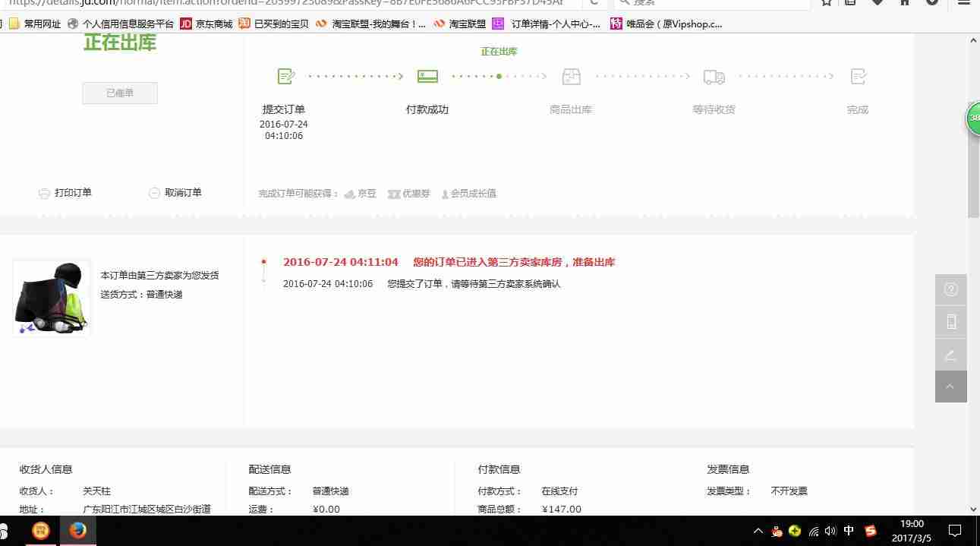Expand the hidden icons arrow in system tray

coord(758,531)
